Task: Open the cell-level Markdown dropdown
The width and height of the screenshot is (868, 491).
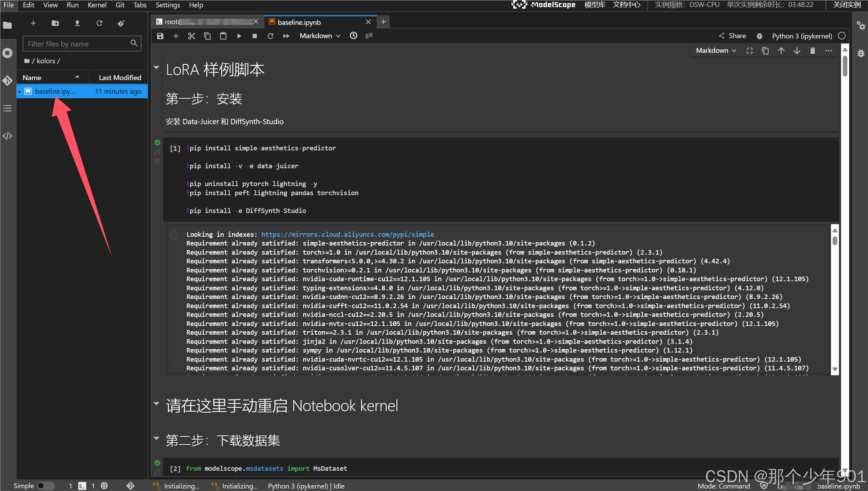Action: [716, 51]
